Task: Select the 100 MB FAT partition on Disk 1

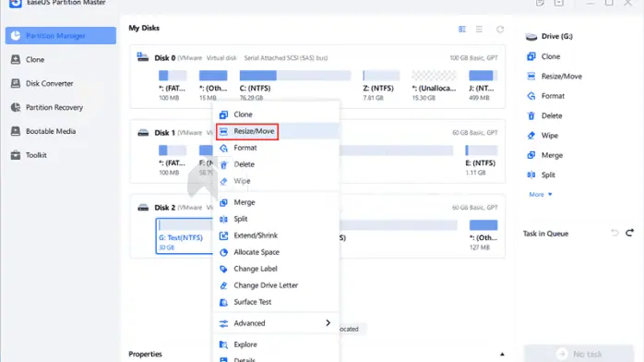Action: pyautogui.click(x=173, y=161)
